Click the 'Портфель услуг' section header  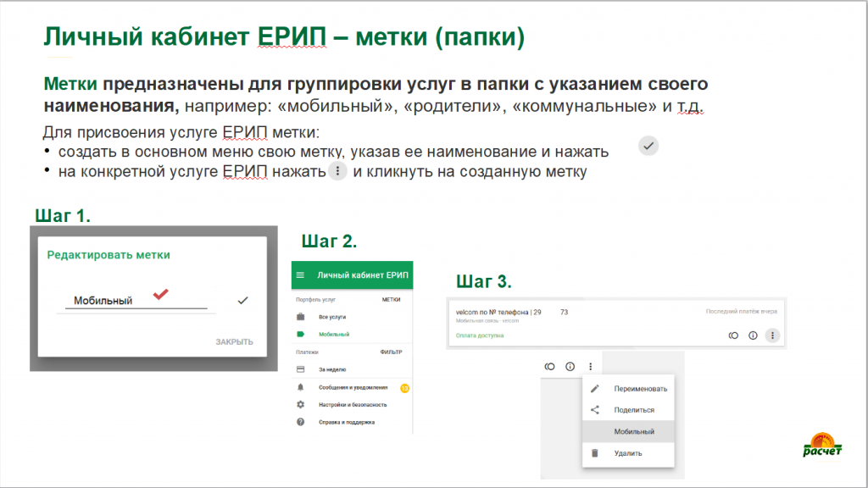click(315, 299)
